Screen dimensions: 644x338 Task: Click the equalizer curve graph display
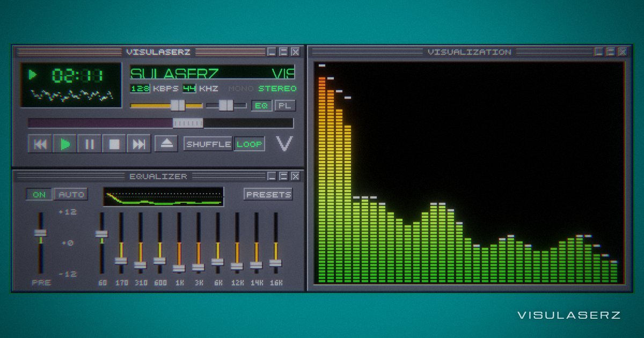pos(164,196)
